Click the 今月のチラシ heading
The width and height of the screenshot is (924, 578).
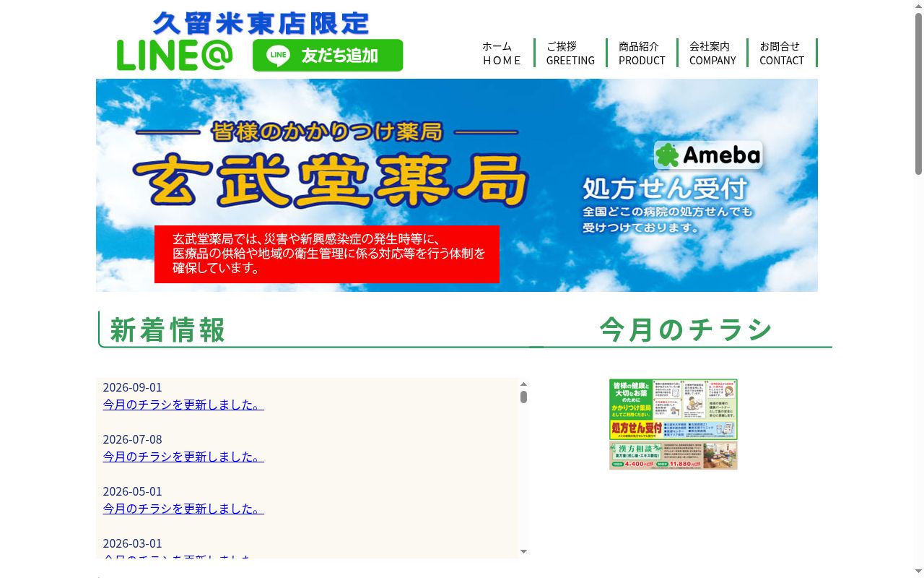point(687,329)
